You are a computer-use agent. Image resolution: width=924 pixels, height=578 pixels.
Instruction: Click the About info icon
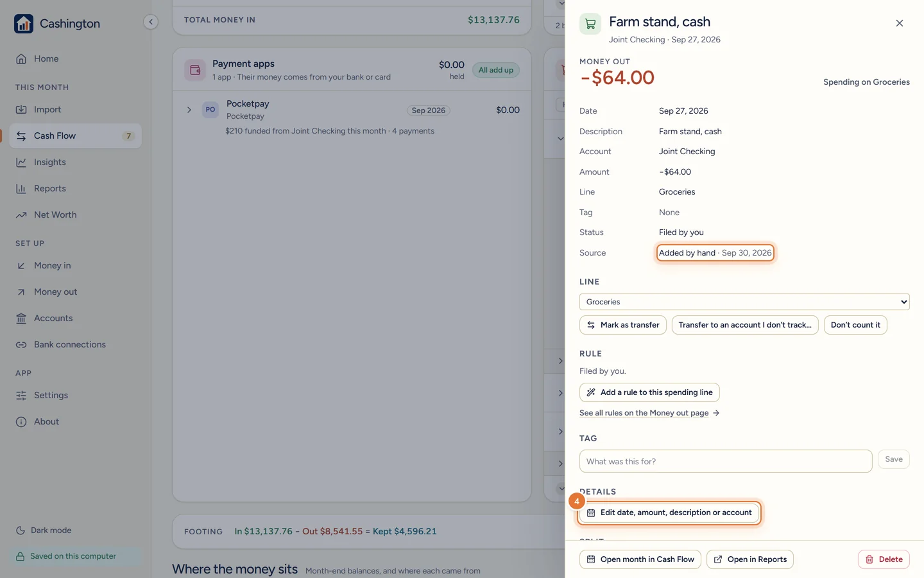pos(21,421)
